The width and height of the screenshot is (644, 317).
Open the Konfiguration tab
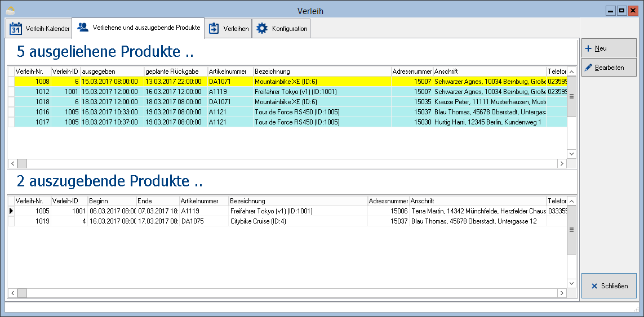pos(281,29)
